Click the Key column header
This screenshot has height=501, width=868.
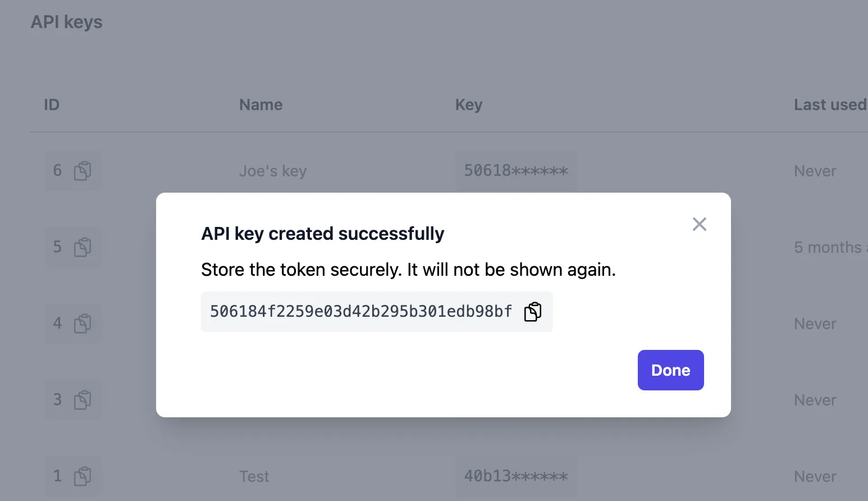[x=469, y=104]
